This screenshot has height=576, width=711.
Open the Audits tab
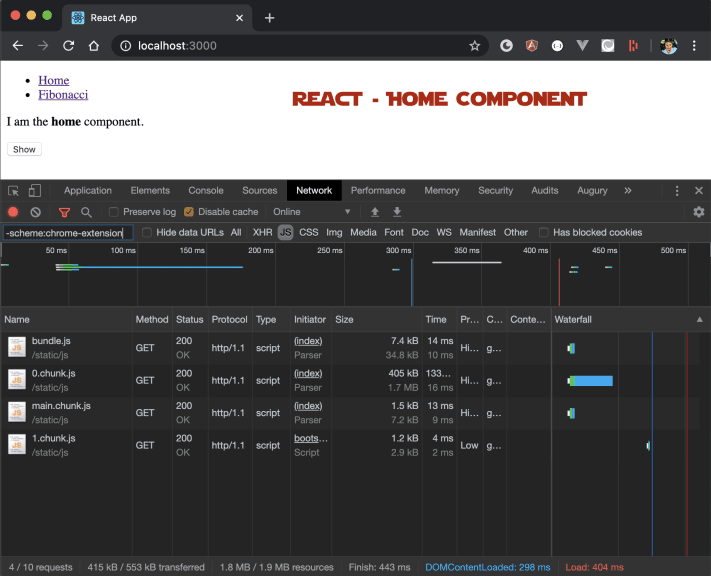[x=545, y=190]
